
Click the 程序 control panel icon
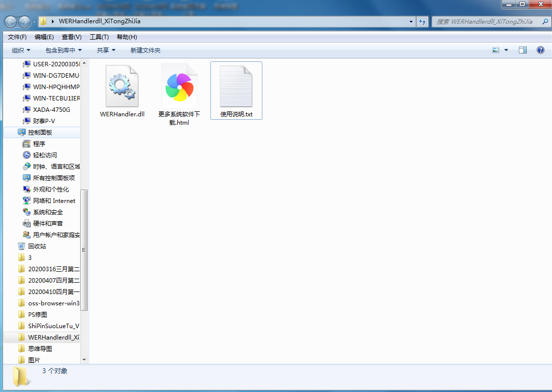pyautogui.click(x=26, y=144)
